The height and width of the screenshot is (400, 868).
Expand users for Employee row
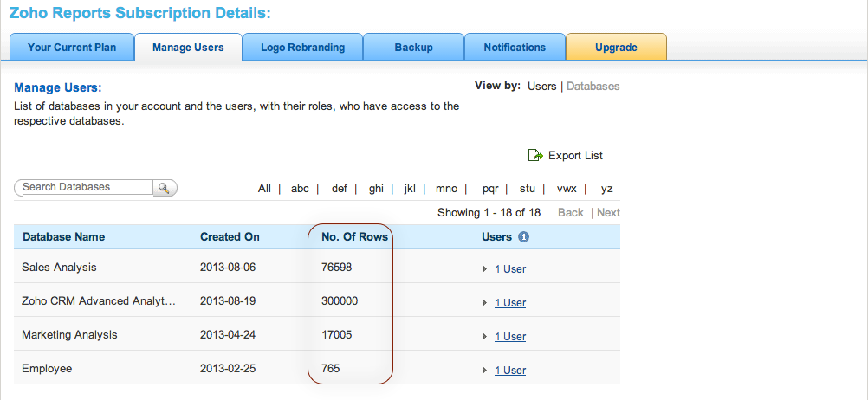pos(485,370)
